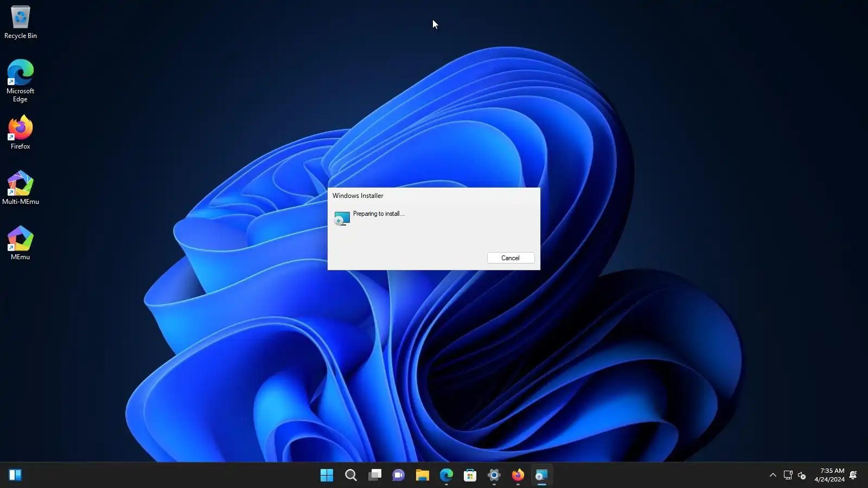Image resolution: width=868 pixels, height=488 pixels.
Task: Open Microsoft Edge from the taskbar
Action: [446, 476]
